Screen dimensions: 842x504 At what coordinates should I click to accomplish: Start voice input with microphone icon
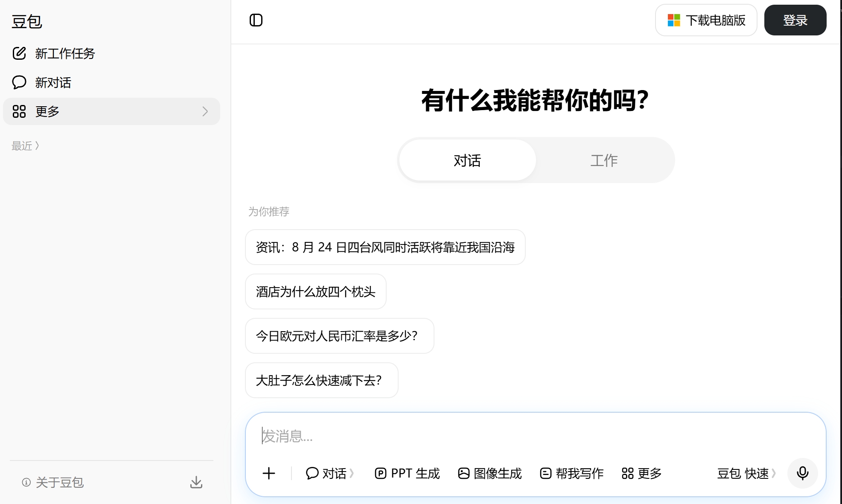click(803, 473)
